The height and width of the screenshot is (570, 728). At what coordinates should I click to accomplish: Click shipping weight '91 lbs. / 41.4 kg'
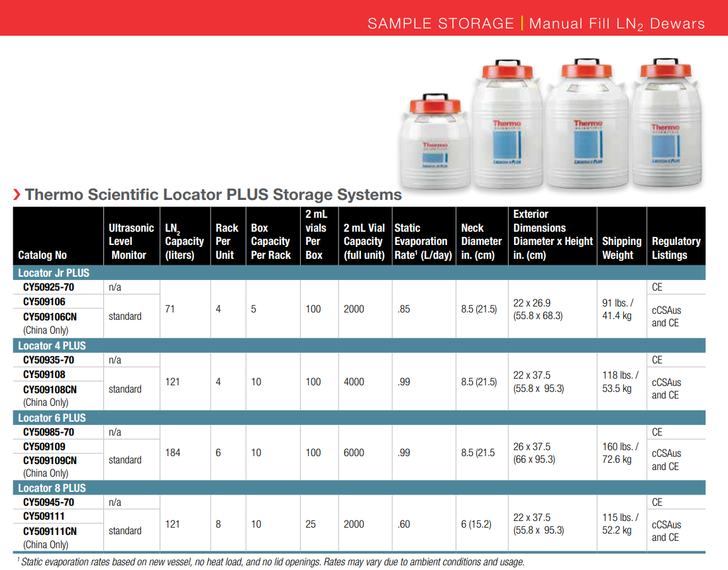pyautogui.click(x=618, y=309)
